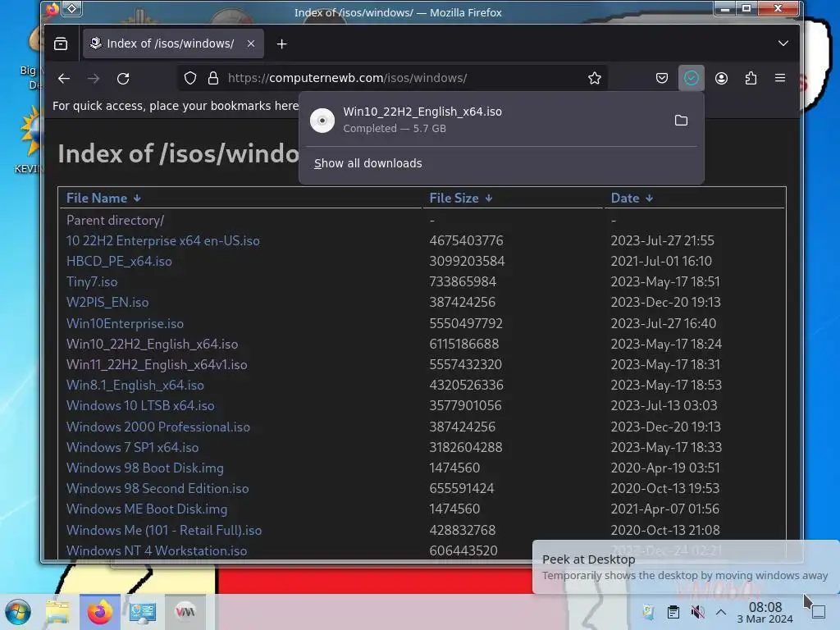840x630 pixels.
Task: Click the Firefox back arrow button
Action: point(64,78)
